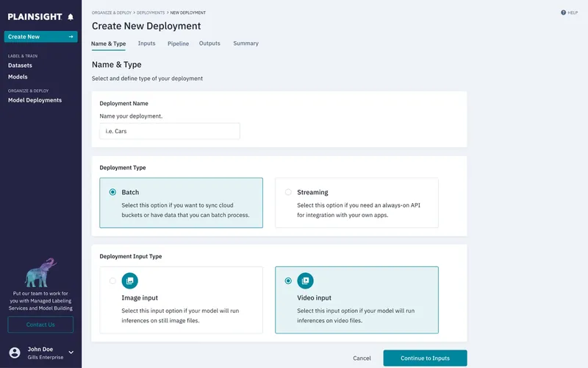Image resolution: width=588 pixels, height=368 pixels.
Task: Click the Deployment Type section label
Action: pyautogui.click(x=123, y=168)
